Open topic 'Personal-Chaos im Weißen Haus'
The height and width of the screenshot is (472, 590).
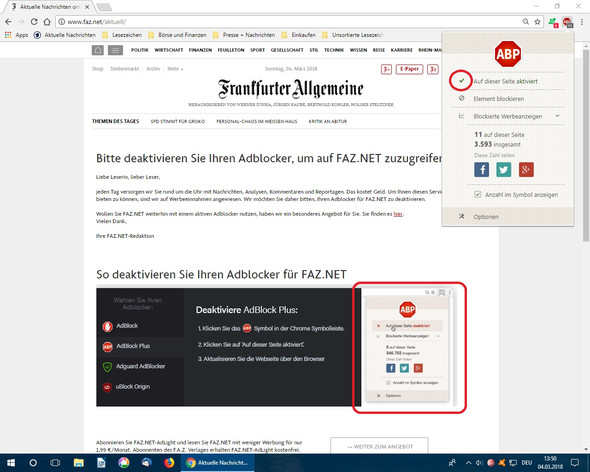click(257, 122)
